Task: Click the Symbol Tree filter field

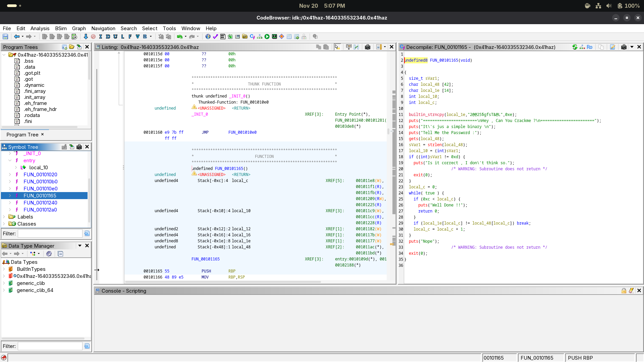Action: [x=50, y=234]
